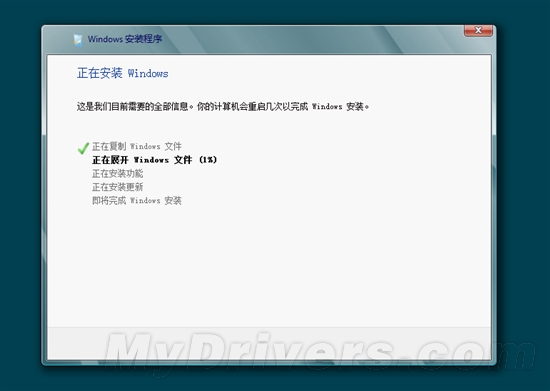Select the 正在安装 Windows heading
This screenshot has height=391, width=550.
pos(122,73)
